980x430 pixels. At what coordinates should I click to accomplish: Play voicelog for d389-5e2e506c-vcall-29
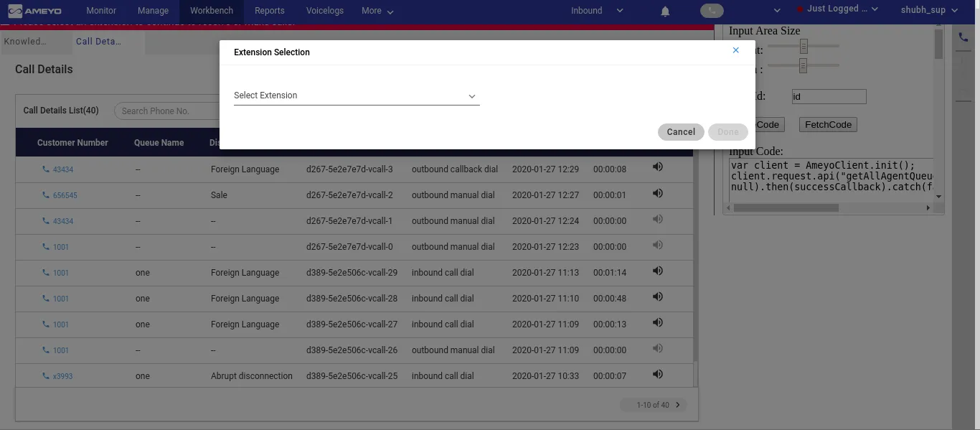(657, 271)
